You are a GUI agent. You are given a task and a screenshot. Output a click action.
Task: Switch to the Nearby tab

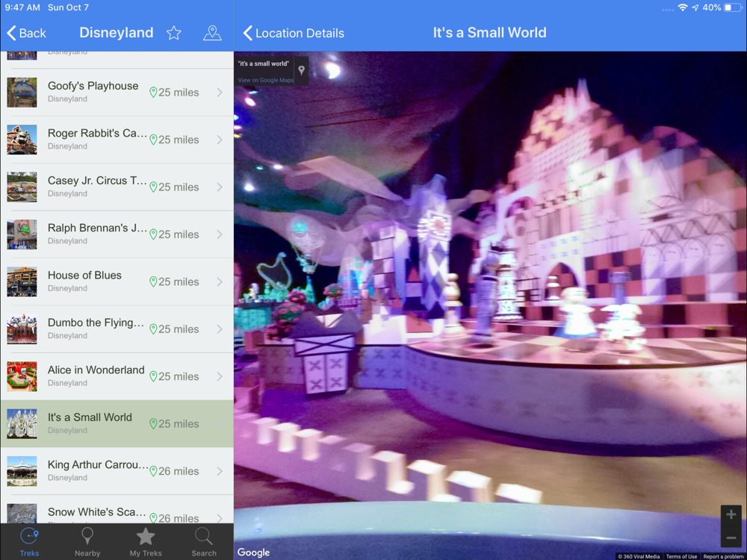tap(87, 542)
